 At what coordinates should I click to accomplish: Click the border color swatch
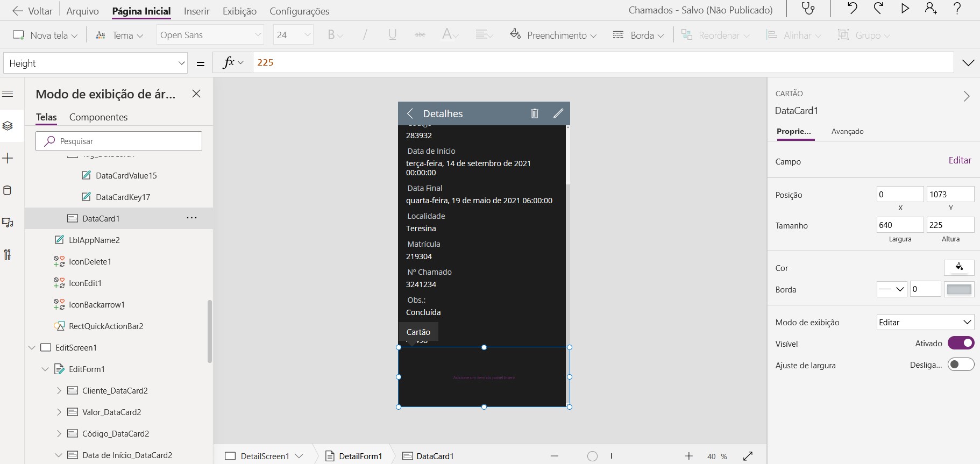[959, 289]
